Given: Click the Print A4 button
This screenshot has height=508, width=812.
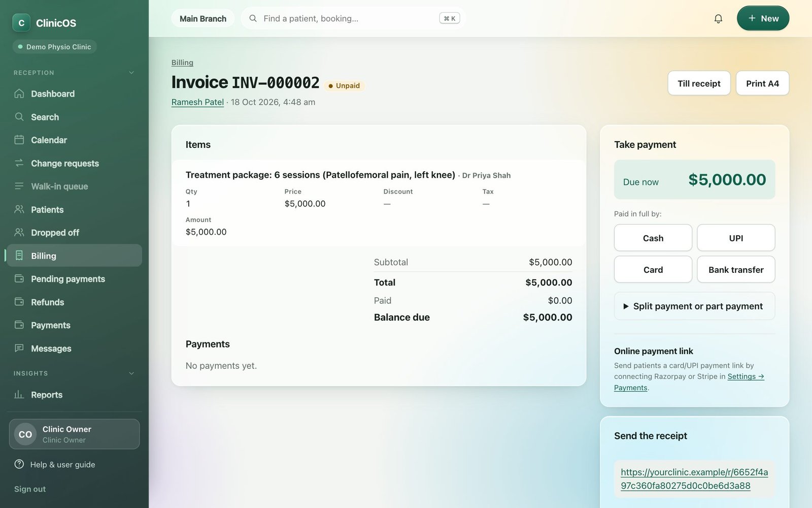Looking at the screenshot, I should point(762,83).
